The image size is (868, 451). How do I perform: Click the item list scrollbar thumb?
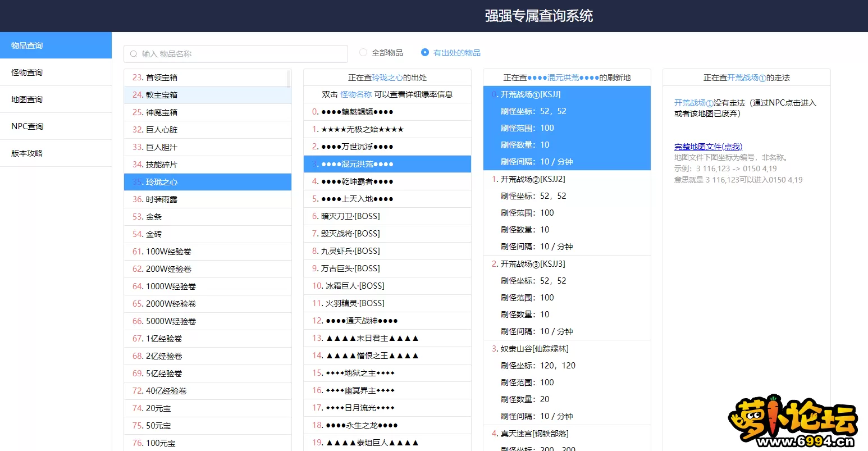point(289,79)
